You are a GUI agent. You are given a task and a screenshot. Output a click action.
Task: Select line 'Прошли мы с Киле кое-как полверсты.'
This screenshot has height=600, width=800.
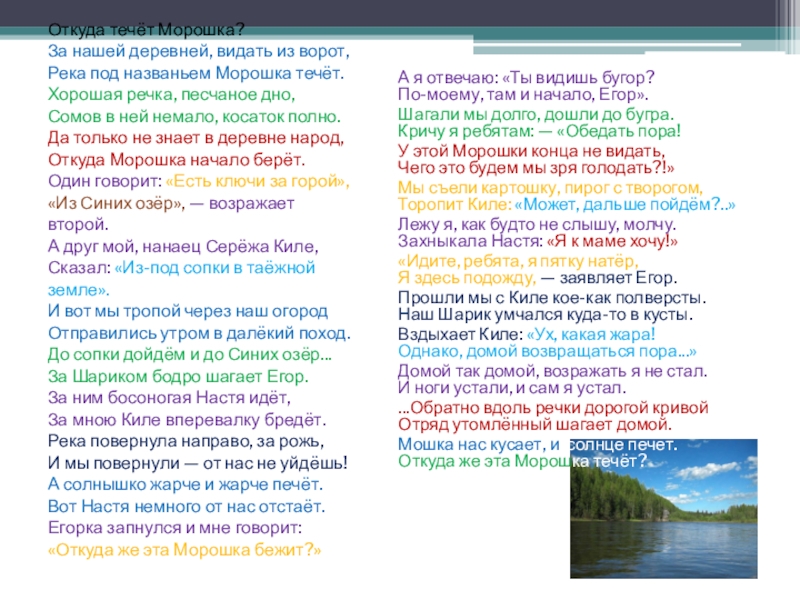click(x=552, y=298)
